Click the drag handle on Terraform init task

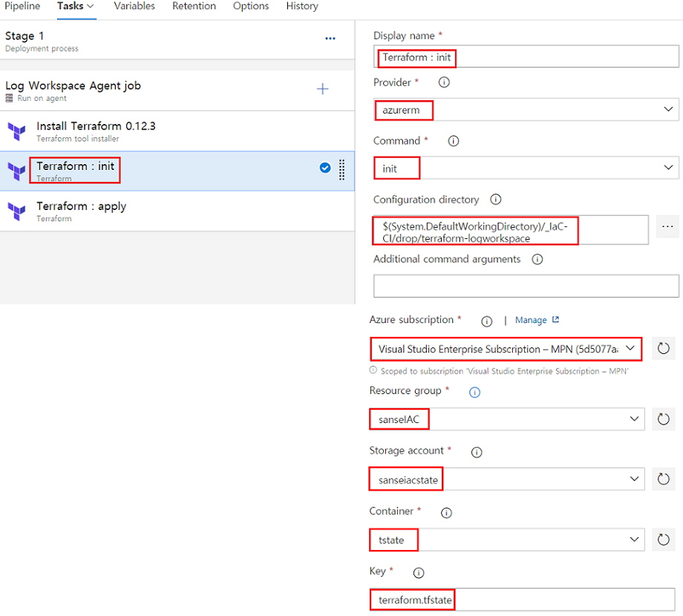[342, 170]
